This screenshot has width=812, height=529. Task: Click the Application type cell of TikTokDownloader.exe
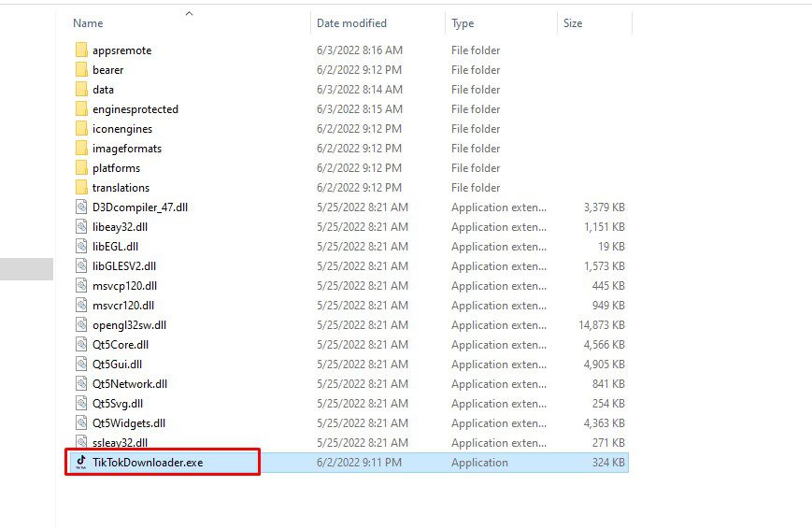point(479,463)
